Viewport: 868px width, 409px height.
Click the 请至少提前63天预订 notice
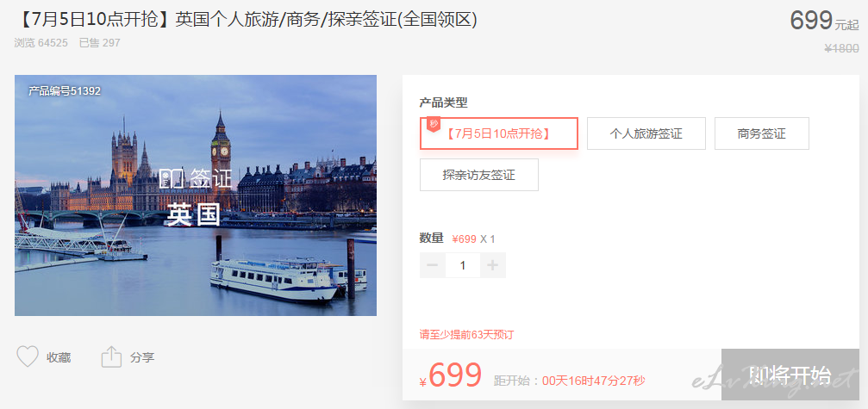click(469, 335)
